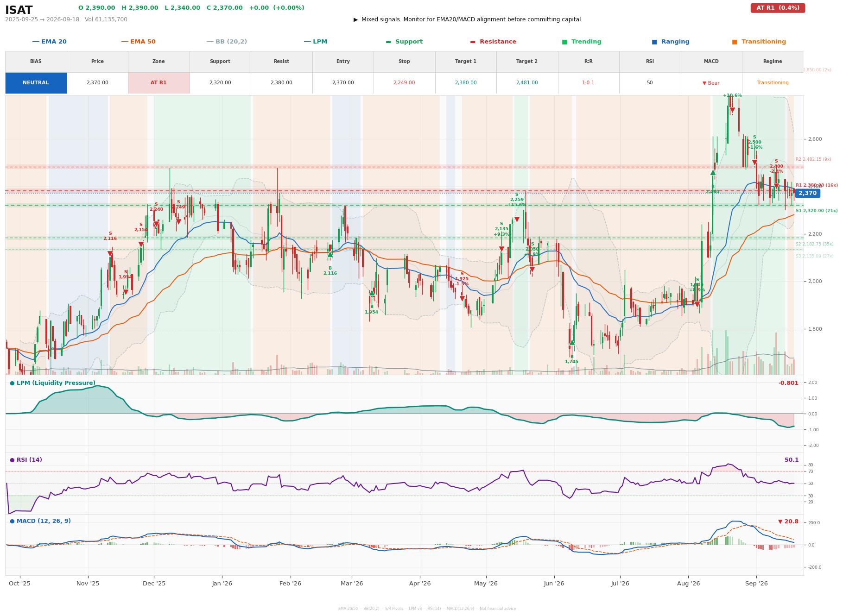843x616 pixels.
Task: Click the Regime column header
Action: [773, 62]
